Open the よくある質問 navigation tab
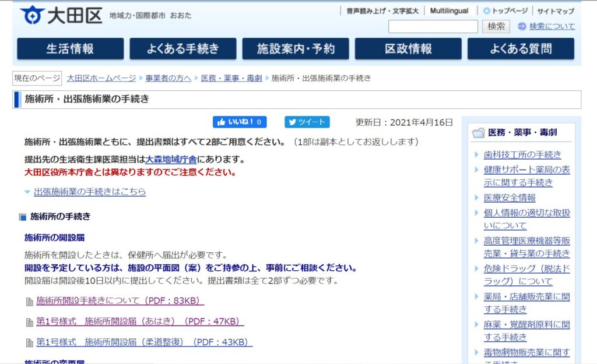The width and height of the screenshot is (597, 364). [521, 49]
